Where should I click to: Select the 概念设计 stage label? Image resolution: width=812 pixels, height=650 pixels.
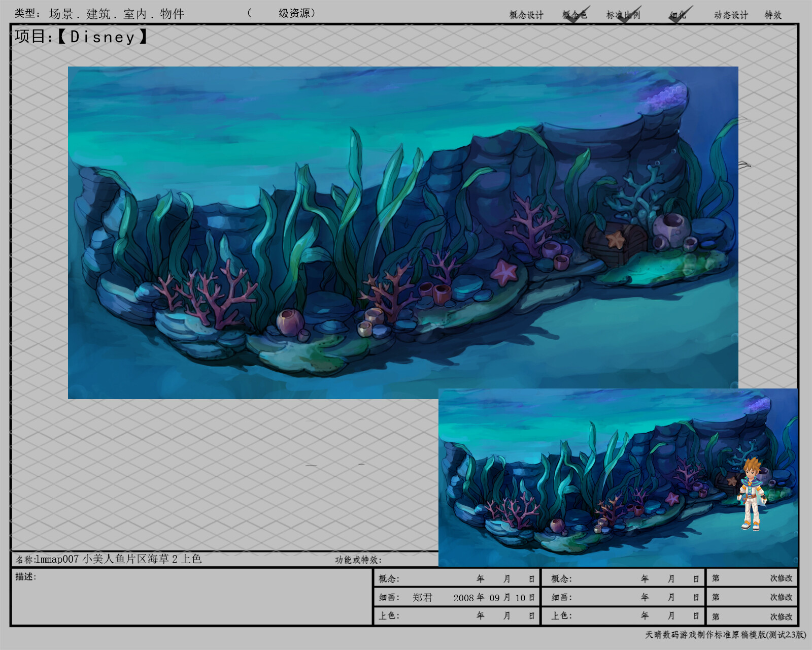[x=526, y=15]
